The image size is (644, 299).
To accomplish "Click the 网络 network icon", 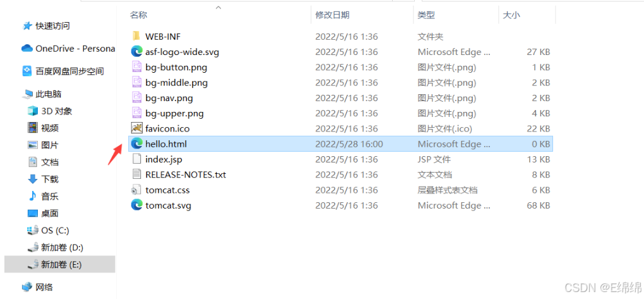I will [x=27, y=286].
